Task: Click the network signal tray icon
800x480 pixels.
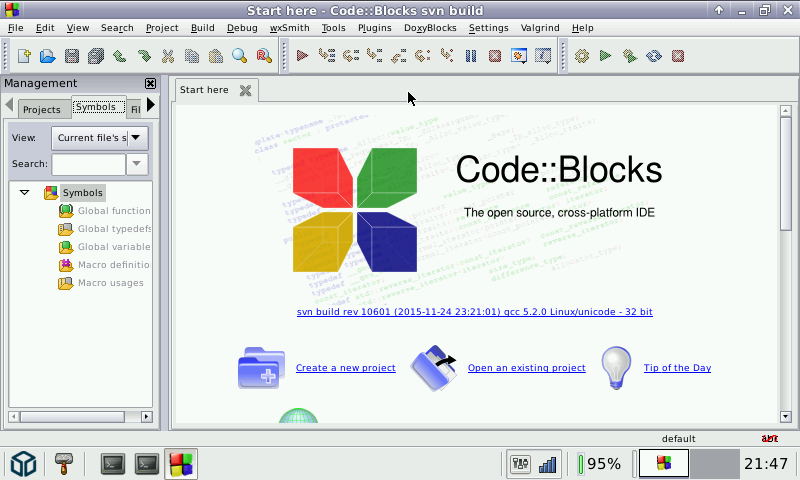Action: pos(547,464)
